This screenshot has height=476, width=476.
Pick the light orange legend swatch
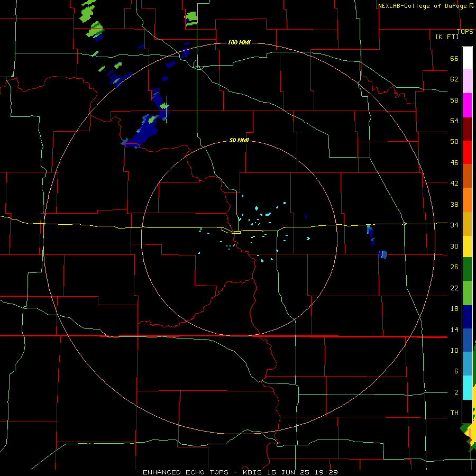pos(467,200)
